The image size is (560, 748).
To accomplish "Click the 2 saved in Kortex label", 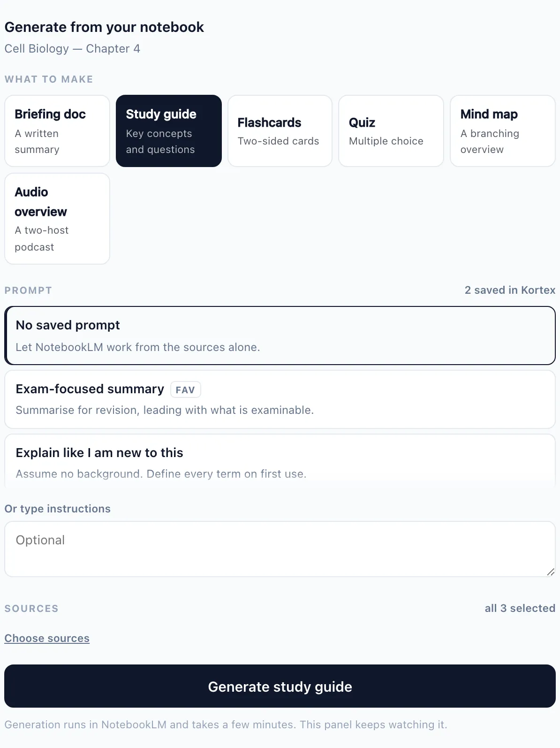I will (x=510, y=290).
